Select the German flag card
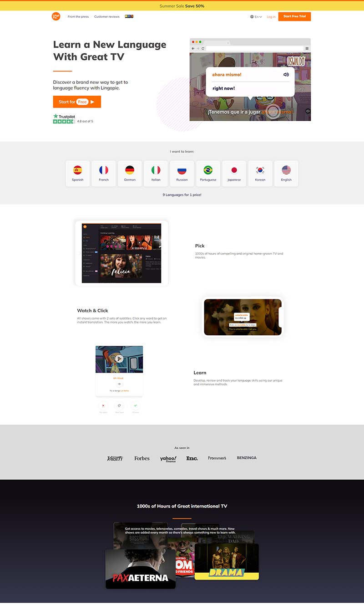This screenshot has height=615, width=364. (130, 174)
